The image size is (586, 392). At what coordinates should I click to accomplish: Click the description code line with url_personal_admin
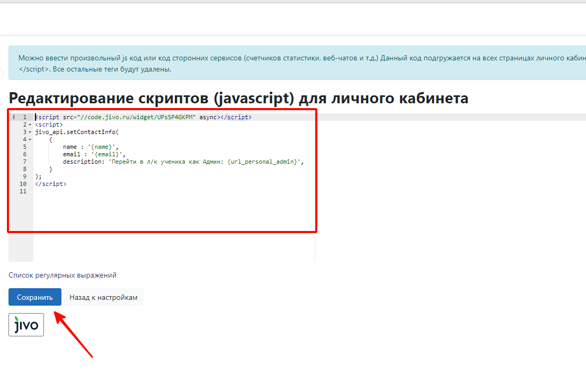coord(183,162)
